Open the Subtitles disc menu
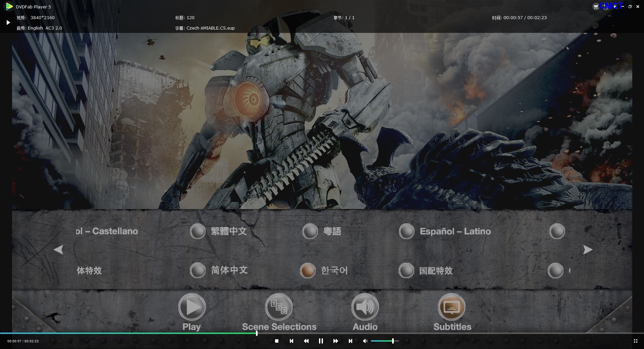Viewport: 644px width, 349px height. click(x=452, y=312)
